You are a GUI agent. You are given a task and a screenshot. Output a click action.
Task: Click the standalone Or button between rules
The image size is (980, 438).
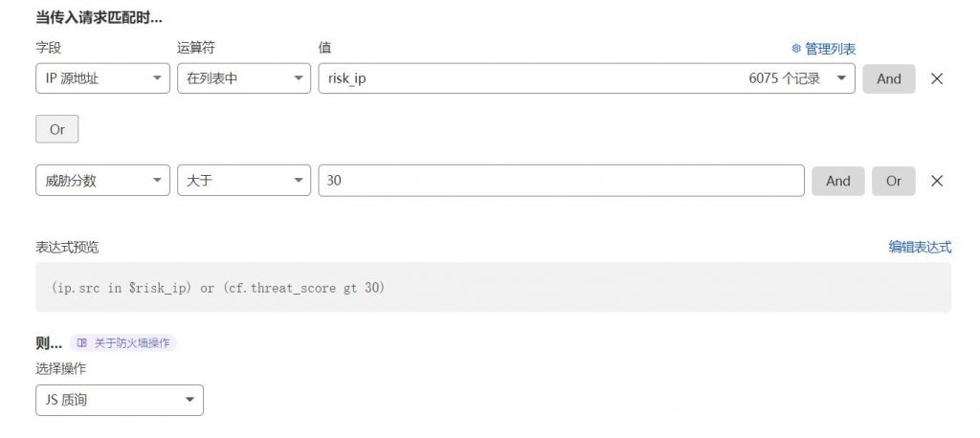(x=56, y=129)
